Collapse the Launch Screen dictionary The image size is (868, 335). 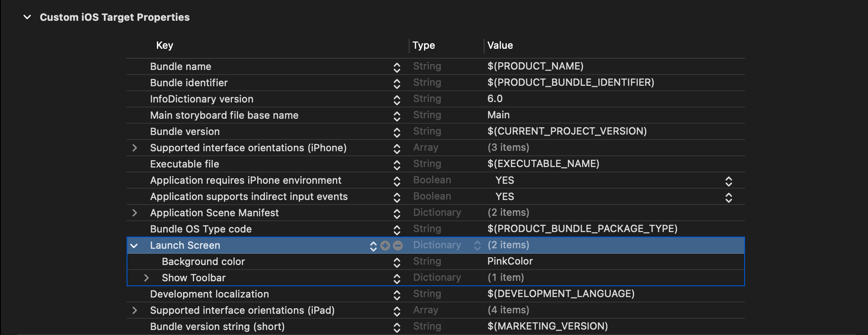click(134, 246)
